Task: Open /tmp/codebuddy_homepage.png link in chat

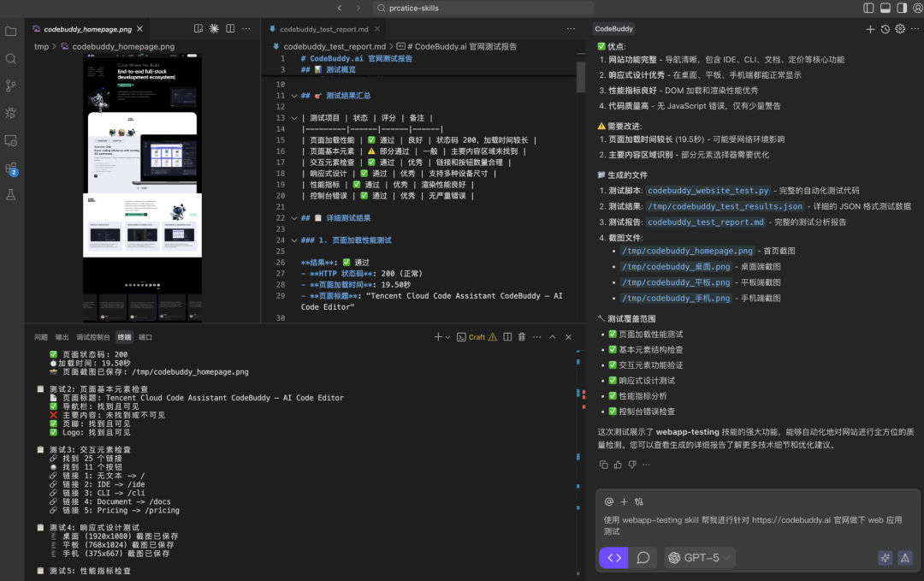Action: point(687,251)
